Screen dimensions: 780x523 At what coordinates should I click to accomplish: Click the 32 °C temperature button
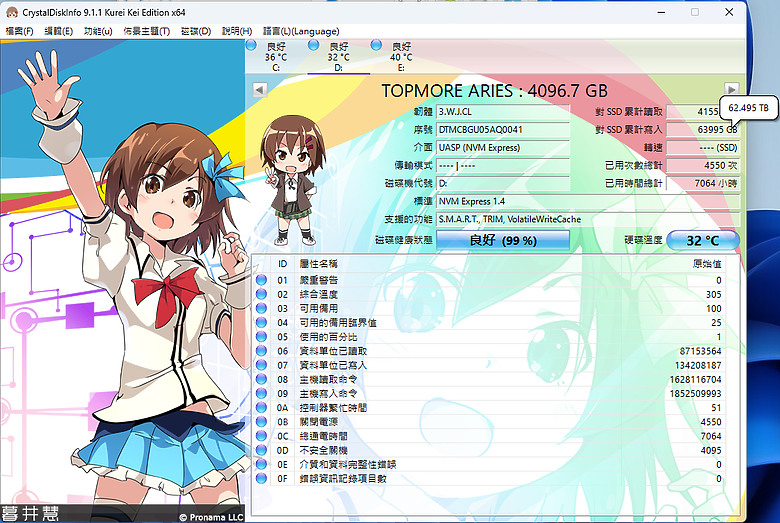pos(702,240)
